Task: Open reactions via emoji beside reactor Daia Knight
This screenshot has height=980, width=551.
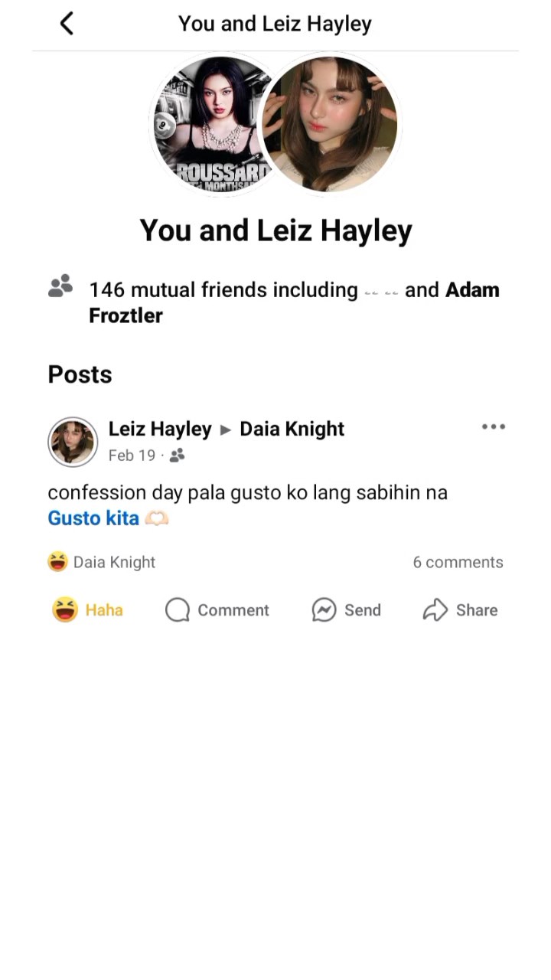Action: [x=57, y=563]
